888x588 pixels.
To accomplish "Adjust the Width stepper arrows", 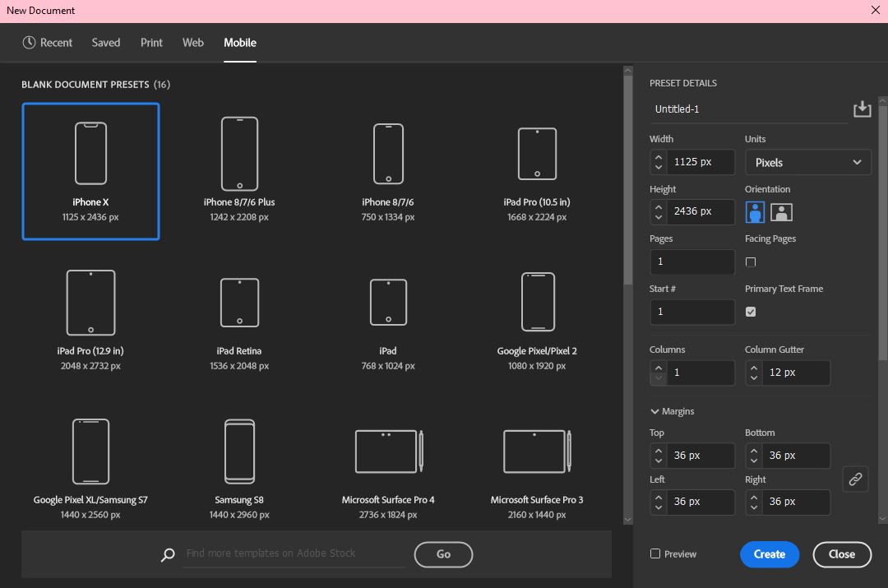I will [x=658, y=162].
